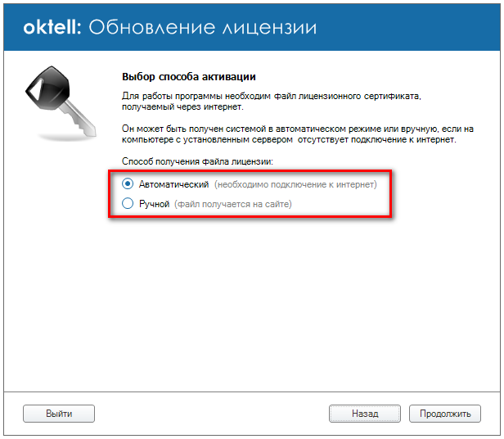Click the Автоматический option label
Screen dimensions: 504x439
pyautogui.click(x=174, y=184)
